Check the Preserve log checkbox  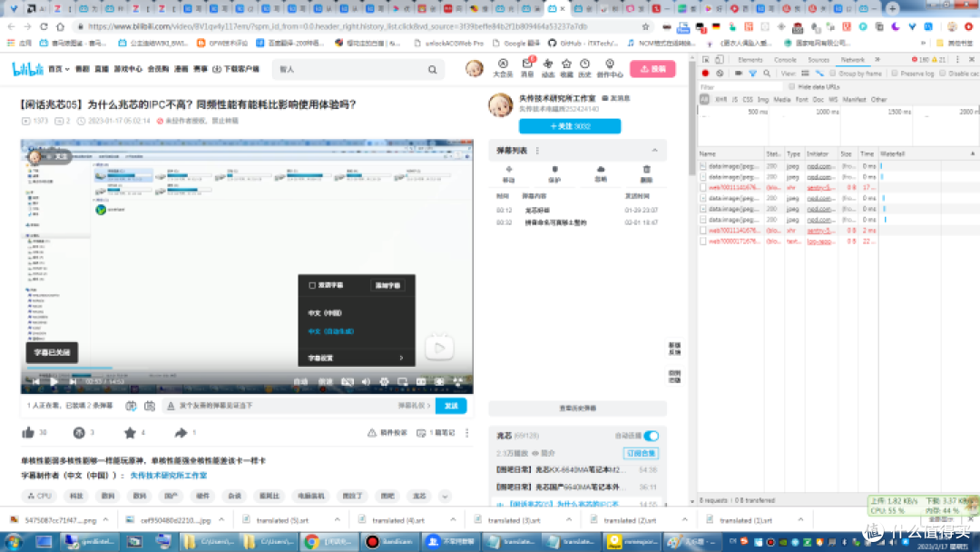tap(895, 74)
